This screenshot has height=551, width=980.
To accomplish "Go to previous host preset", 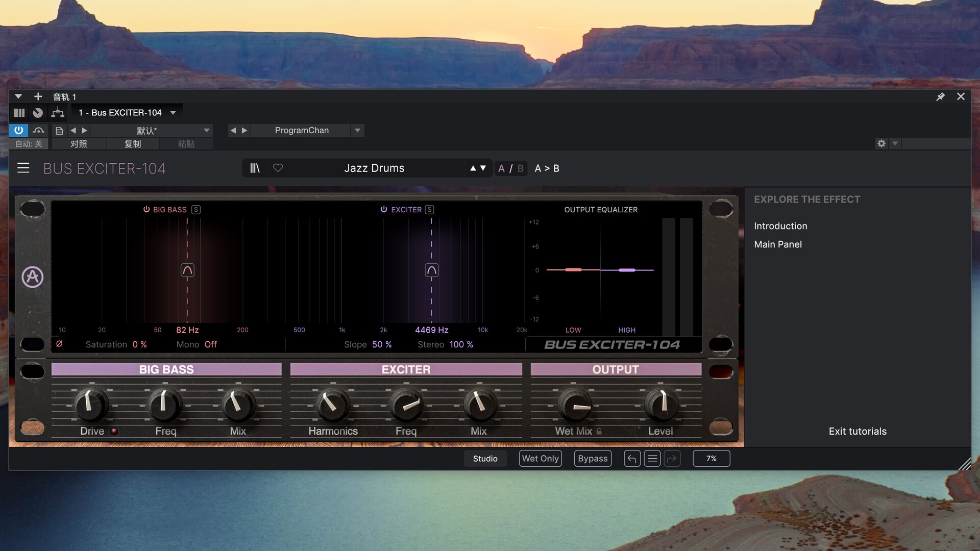I will pos(73,131).
